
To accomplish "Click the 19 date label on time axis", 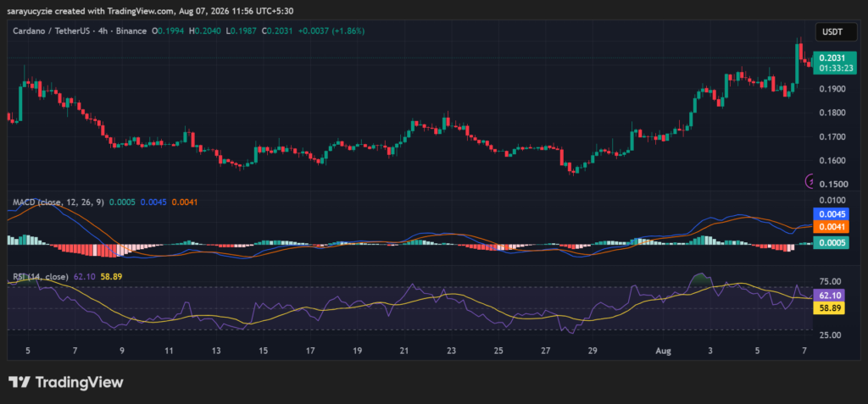I will [x=357, y=351].
